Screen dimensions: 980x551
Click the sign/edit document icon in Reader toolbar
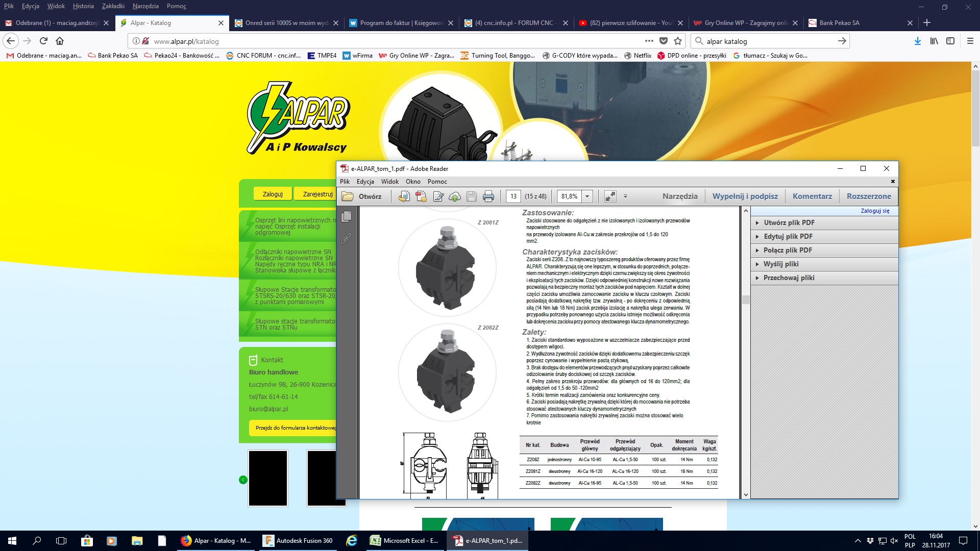438,196
